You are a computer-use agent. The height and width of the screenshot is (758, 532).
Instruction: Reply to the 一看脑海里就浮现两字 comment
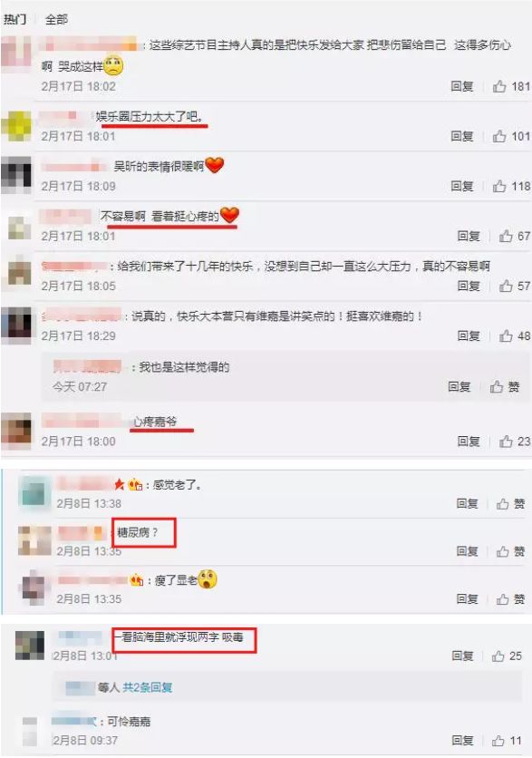(x=462, y=656)
